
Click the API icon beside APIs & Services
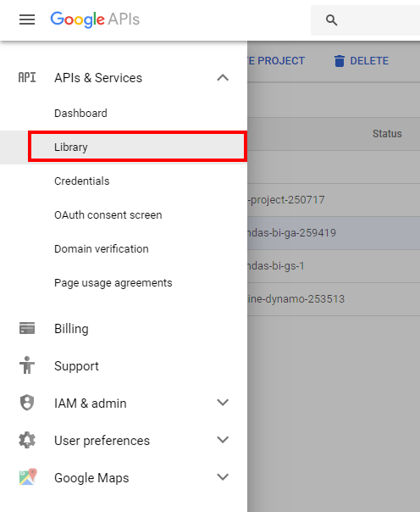coord(27,78)
